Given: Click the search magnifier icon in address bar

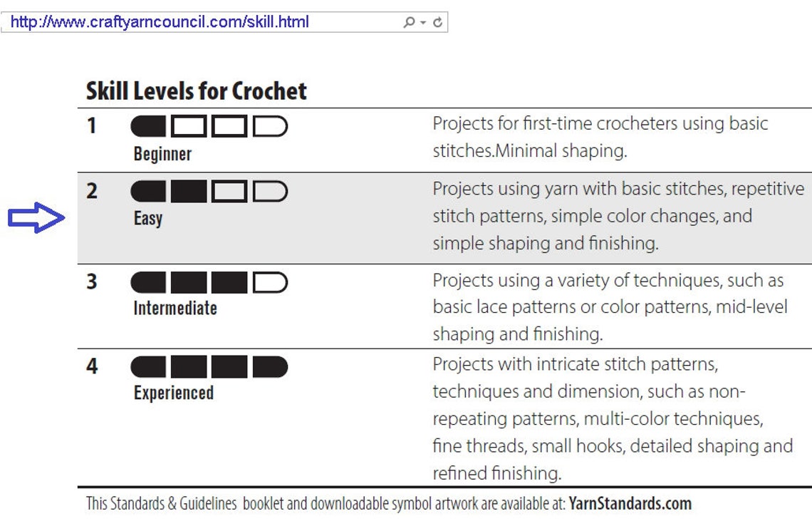Looking at the screenshot, I should click(409, 22).
